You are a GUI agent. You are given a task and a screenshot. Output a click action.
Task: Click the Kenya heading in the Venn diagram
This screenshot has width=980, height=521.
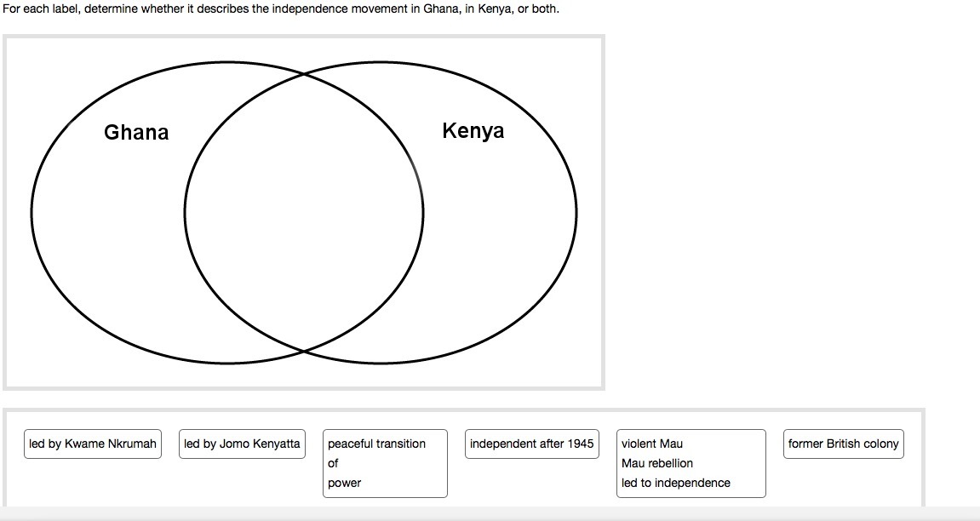coord(473,131)
